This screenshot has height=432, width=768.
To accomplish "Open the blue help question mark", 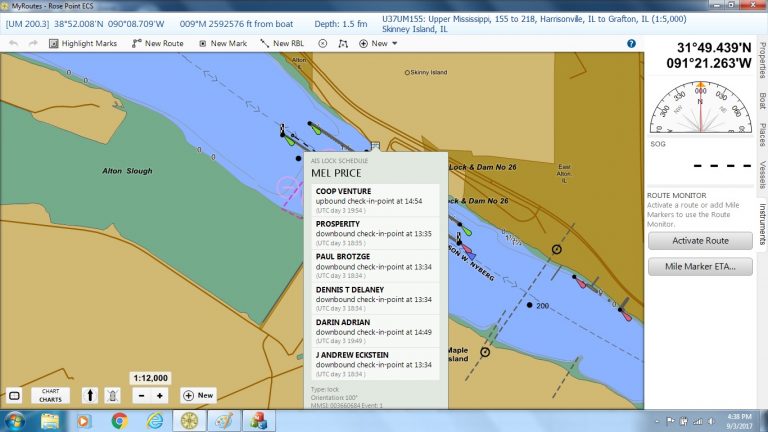I will tap(632, 44).
